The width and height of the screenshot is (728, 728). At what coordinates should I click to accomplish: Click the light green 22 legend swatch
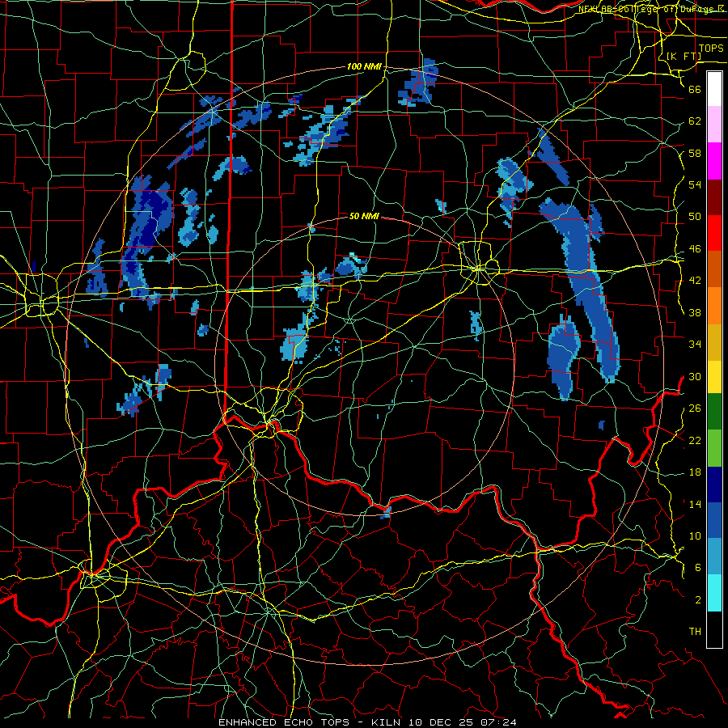pyautogui.click(x=714, y=447)
